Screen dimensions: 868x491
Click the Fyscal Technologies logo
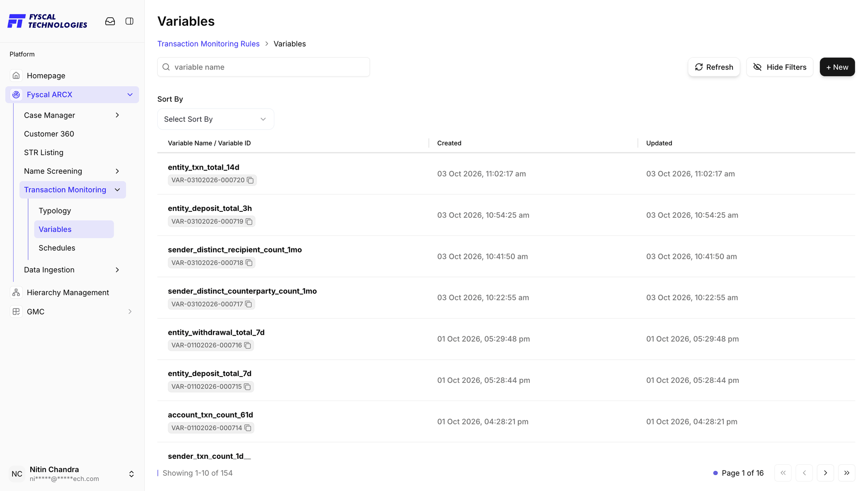click(x=47, y=21)
